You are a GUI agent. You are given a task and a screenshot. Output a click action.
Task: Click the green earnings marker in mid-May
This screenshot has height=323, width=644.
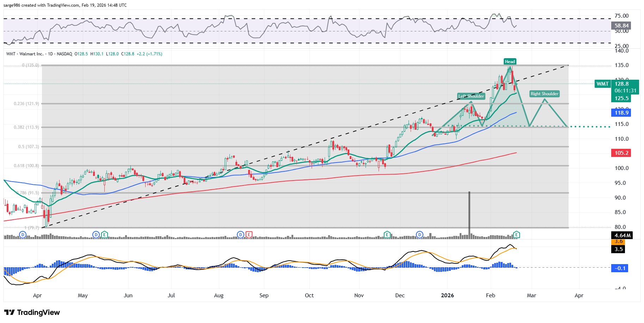[104, 234]
